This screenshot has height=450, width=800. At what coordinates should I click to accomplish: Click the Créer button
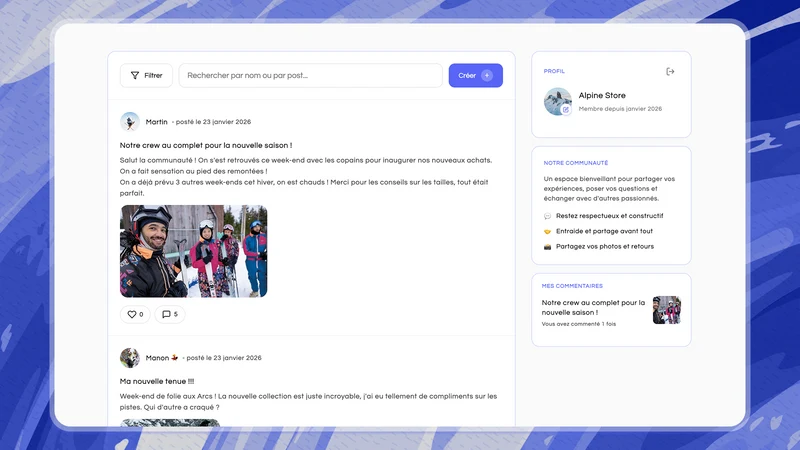(476, 76)
